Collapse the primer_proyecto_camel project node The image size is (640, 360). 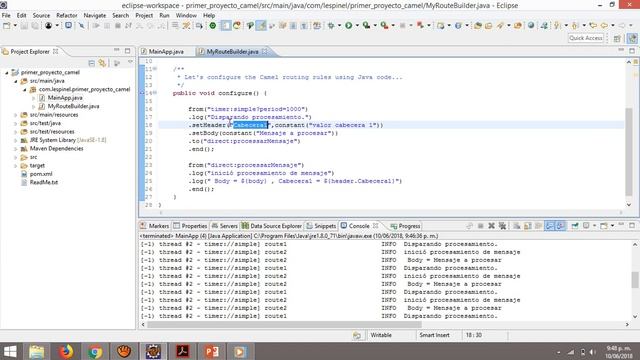[x=7, y=73]
